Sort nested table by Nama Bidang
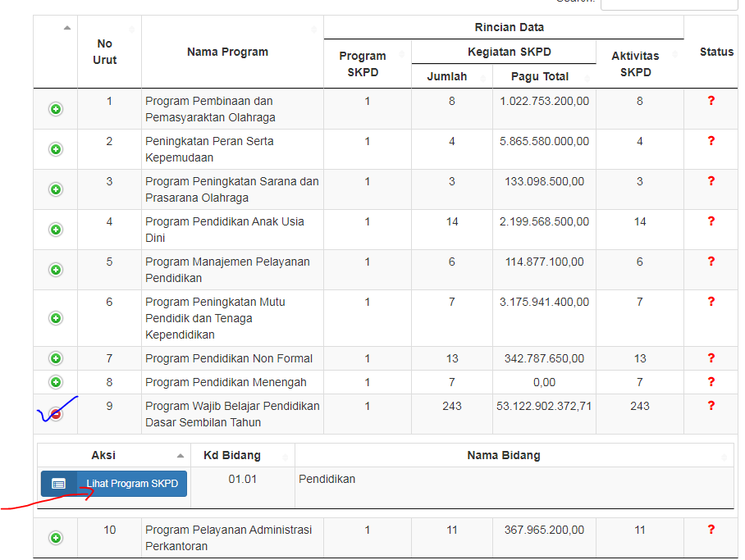745x560 pixels. coord(514,456)
